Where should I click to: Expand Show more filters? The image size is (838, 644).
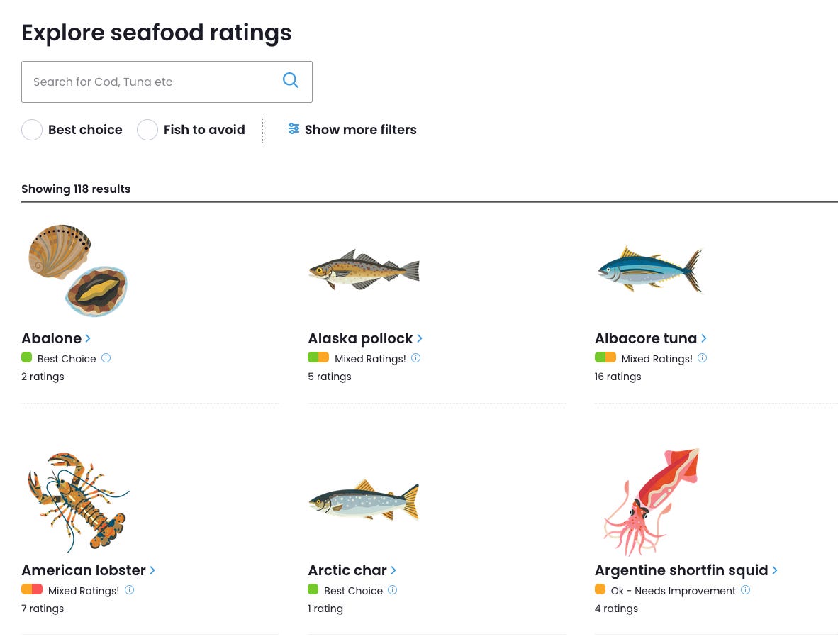352,129
